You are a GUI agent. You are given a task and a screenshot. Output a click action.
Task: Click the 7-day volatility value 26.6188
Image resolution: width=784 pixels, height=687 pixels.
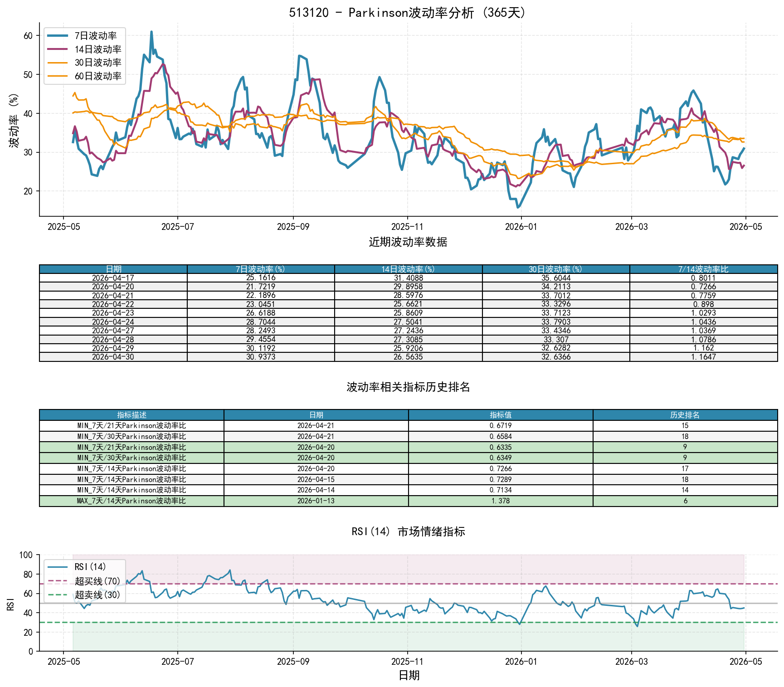261,313
